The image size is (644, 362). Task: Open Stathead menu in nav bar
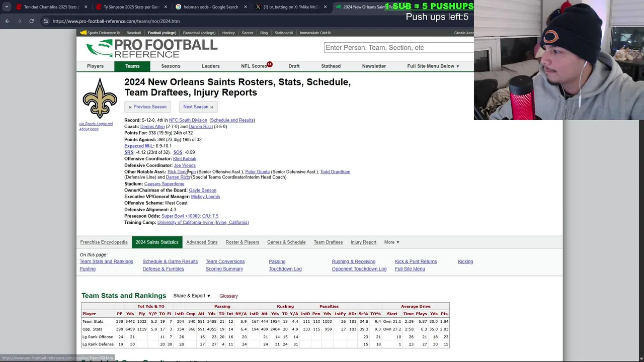(331, 66)
